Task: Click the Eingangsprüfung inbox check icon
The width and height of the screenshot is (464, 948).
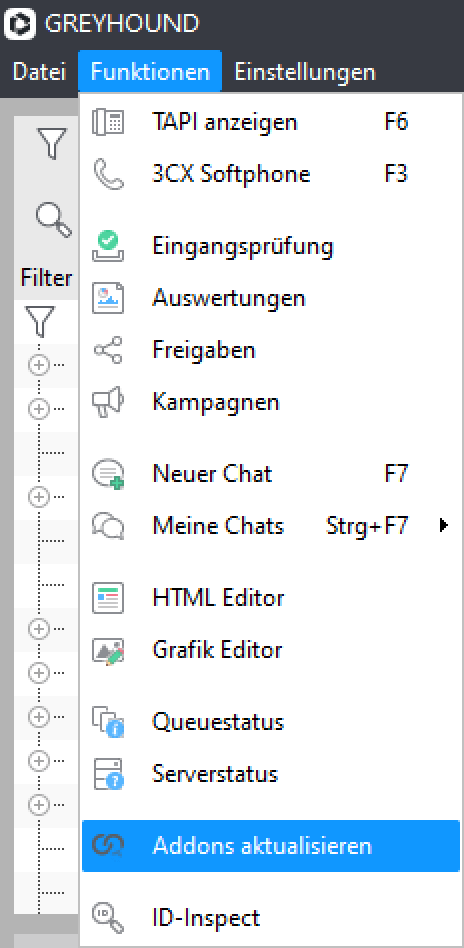Action: pyautogui.click(x=108, y=247)
